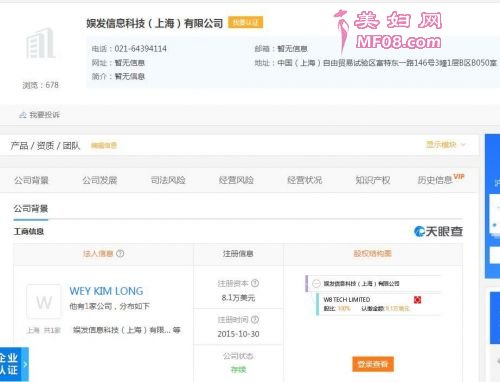Expand the 企业认证 side panel arrow
500x382 pixels.
tap(25, 364)
